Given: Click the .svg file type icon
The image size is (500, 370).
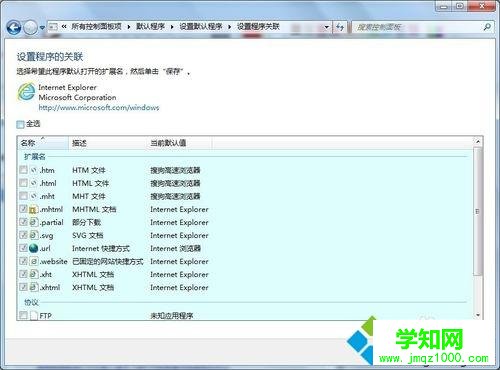Looking at the screenshot, I should point(34,235).
